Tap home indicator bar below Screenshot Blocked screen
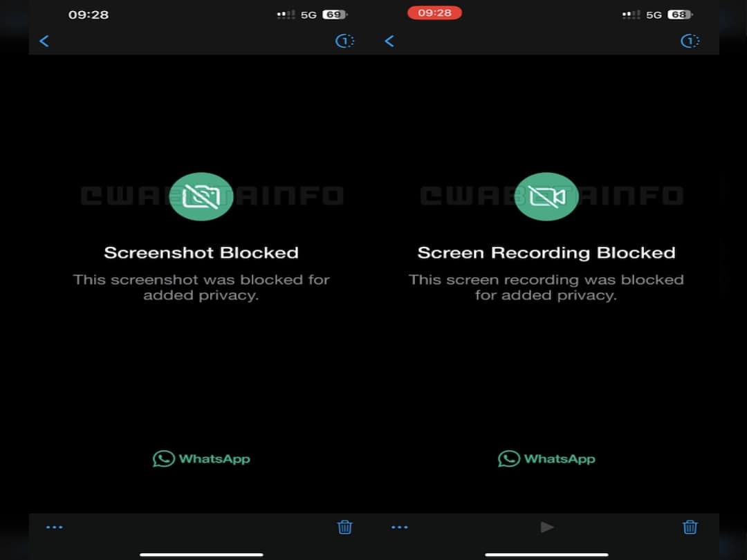 point(201,554)
